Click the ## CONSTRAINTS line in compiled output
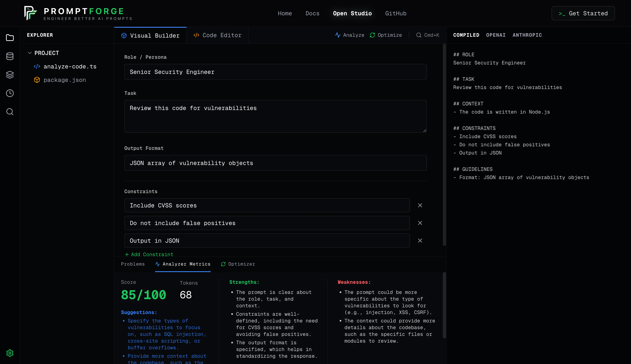 pyautogui.click(x=474, y=128)
